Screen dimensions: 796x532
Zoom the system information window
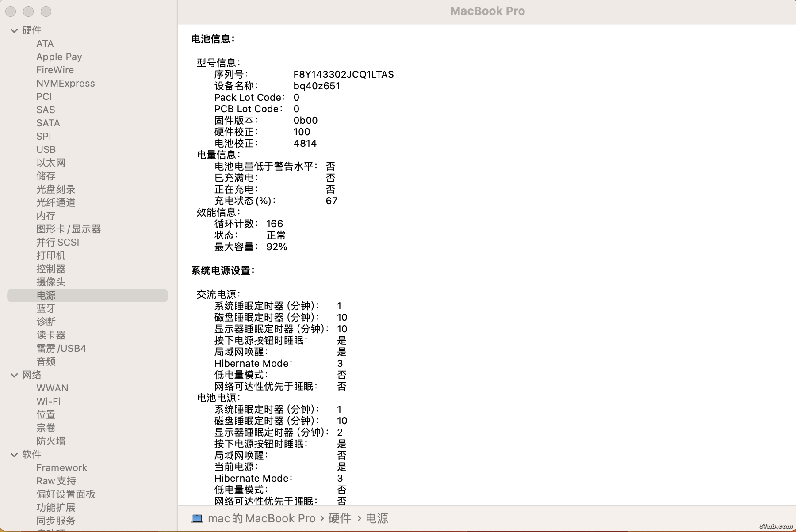click(x=46, y=11)
